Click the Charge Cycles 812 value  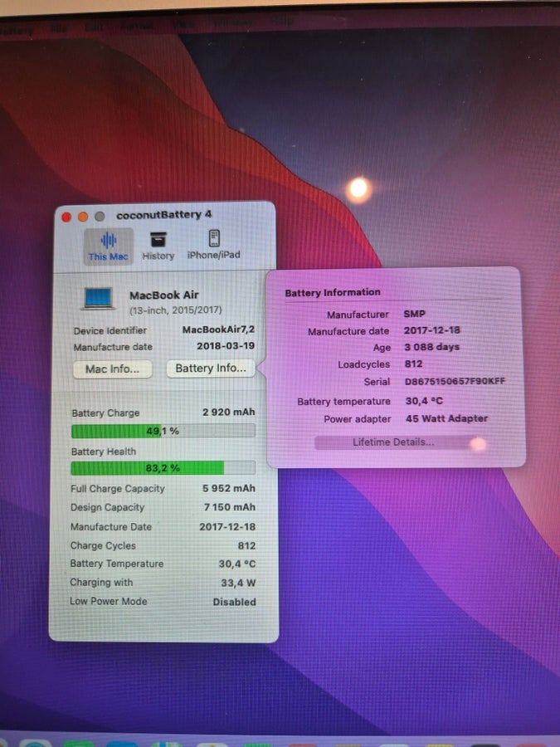tap(246, 546)
